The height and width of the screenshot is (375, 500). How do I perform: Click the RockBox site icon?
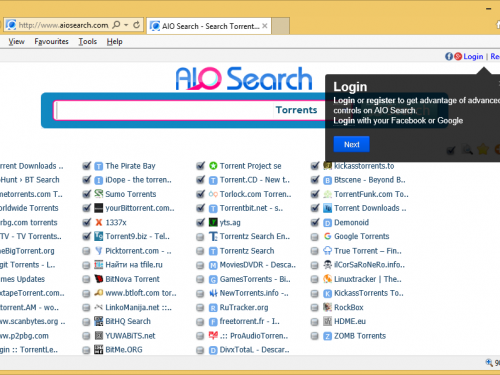328,307
